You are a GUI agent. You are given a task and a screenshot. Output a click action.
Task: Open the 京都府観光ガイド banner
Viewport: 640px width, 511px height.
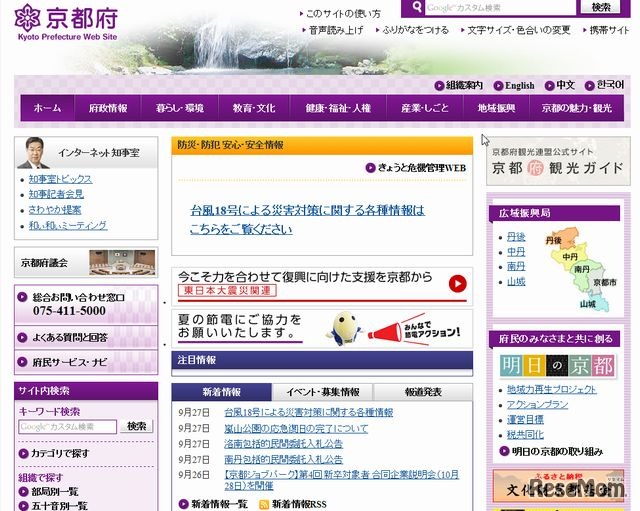(x=558, y=161)
